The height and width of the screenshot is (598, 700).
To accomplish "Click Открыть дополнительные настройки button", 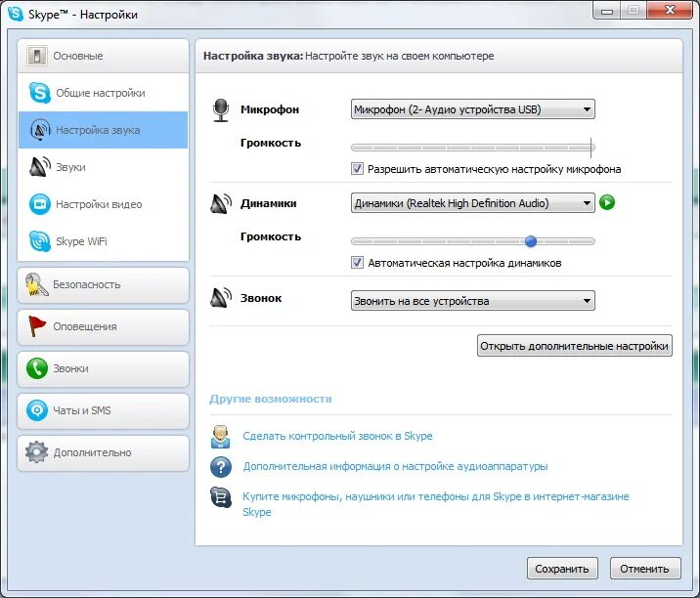I will tap(575, 346).
